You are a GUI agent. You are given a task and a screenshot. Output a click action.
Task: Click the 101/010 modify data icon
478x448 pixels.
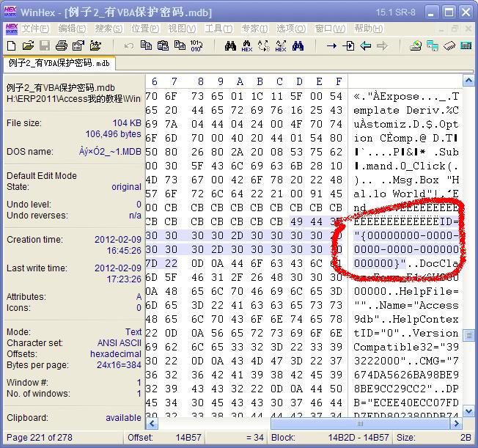(x=196, y=46)
